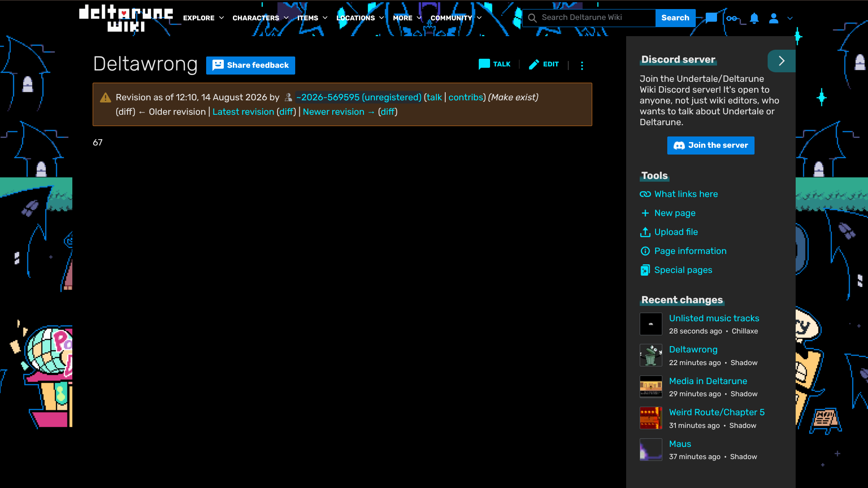The image size is (868, 488).
Task: Open diff beside Latest revision
Action: tap(287, 112)
